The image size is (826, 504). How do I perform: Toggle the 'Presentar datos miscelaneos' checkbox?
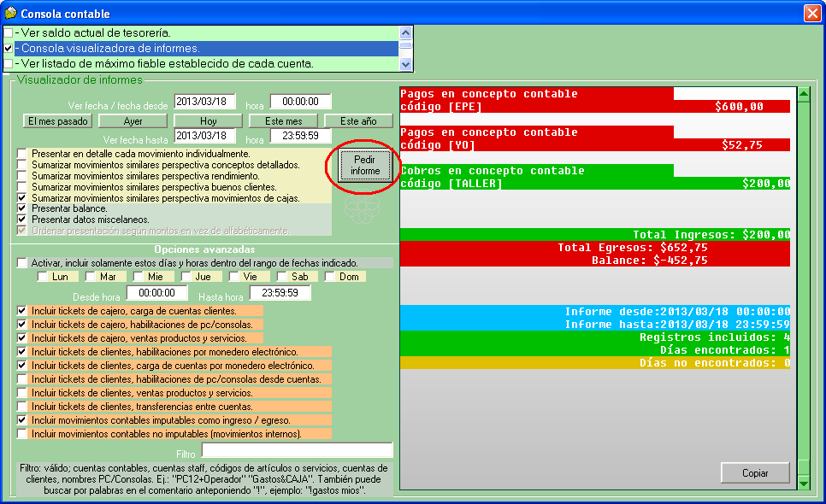tap(21, 220)
